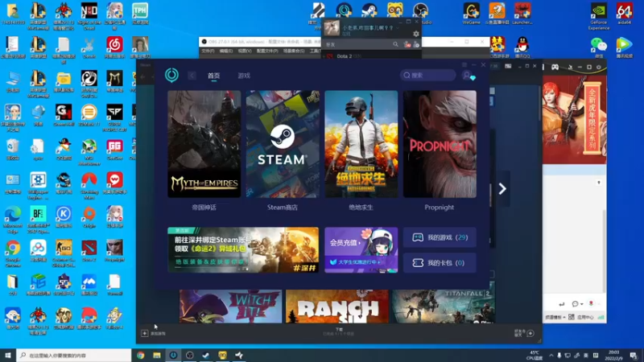Screen dimensions: 644x362
Task: Click the Windows Start button
Action: pos(8,355)
